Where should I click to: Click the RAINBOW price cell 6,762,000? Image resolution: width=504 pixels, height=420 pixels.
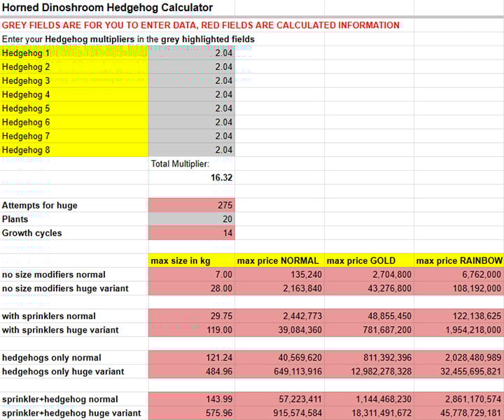[459, 274]
